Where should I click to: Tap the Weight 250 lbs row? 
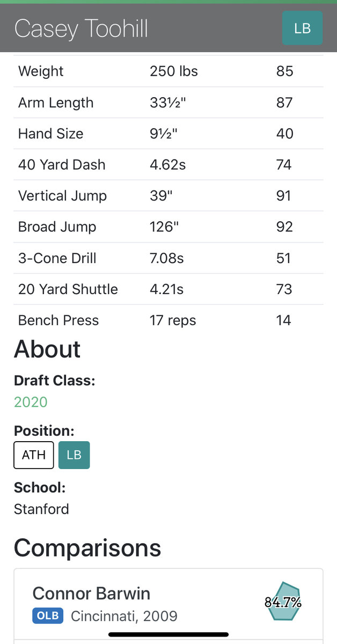tap(169, 71)
